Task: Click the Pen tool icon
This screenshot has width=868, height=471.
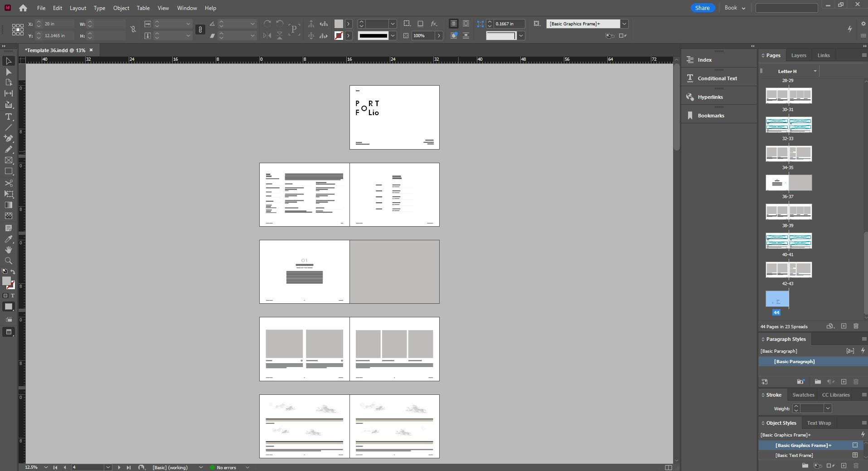Action: tap(8, 138)
